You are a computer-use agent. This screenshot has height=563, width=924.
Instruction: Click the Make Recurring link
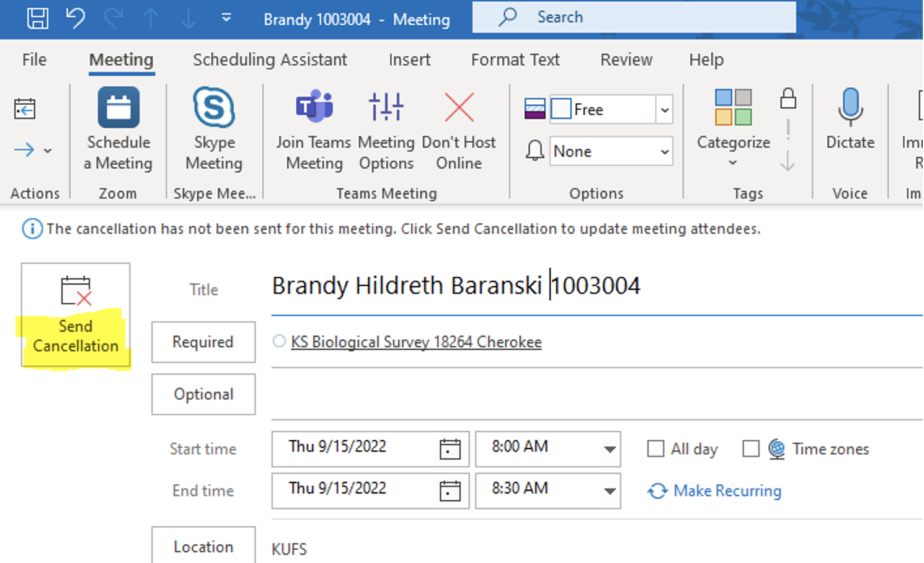pos(727,490)
